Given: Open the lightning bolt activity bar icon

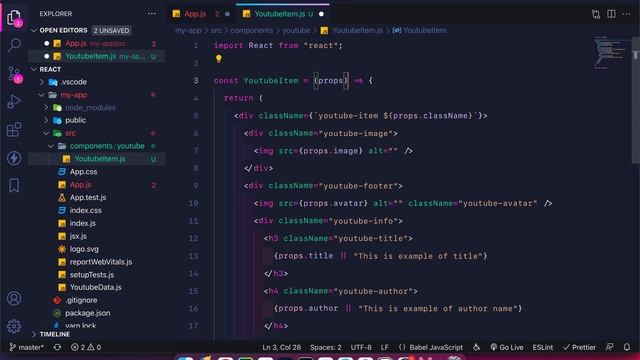Looking at the screenshot, I should coord(14,158).
